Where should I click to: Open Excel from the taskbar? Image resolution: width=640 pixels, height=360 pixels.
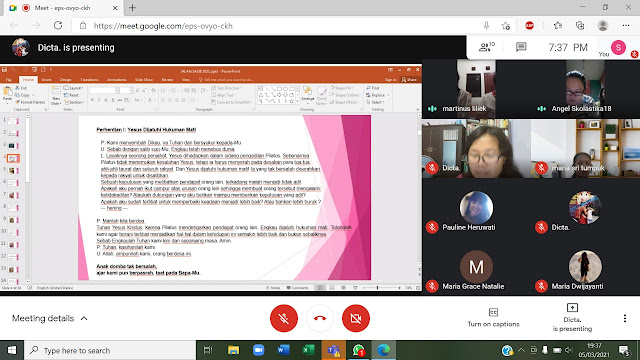pos(308,350)
